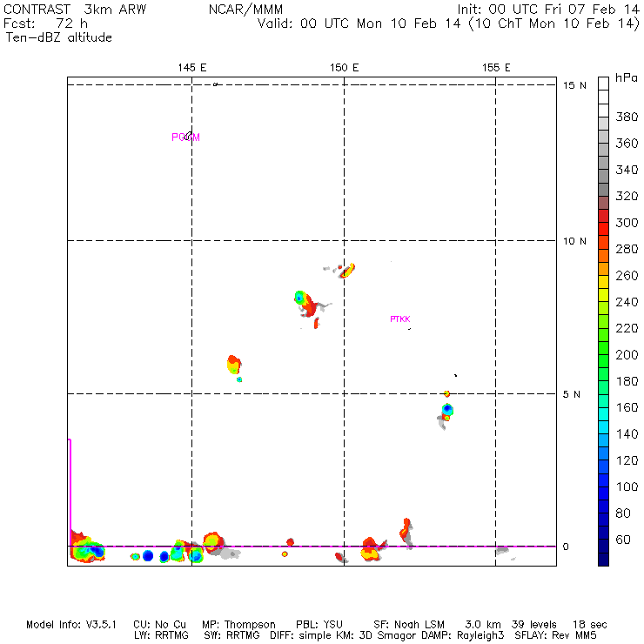Click the 5 N latitude label
Viewport: 644px width, 644px height.
coord(571,394)
